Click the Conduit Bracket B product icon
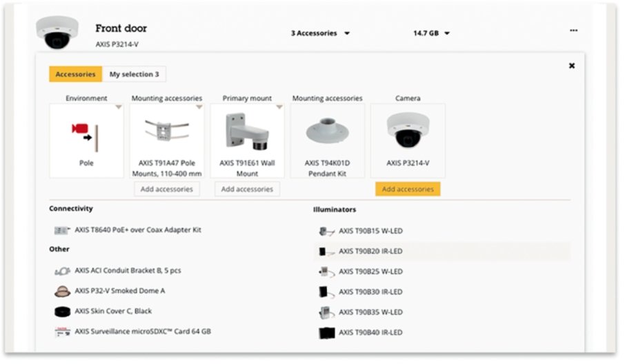 coord(62,271)
